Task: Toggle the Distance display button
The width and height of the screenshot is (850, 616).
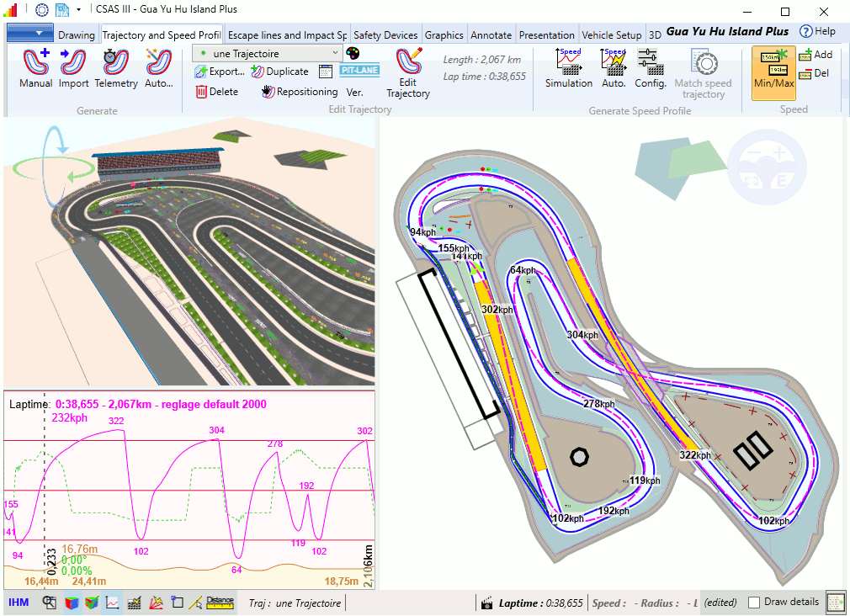Action: 220,603
